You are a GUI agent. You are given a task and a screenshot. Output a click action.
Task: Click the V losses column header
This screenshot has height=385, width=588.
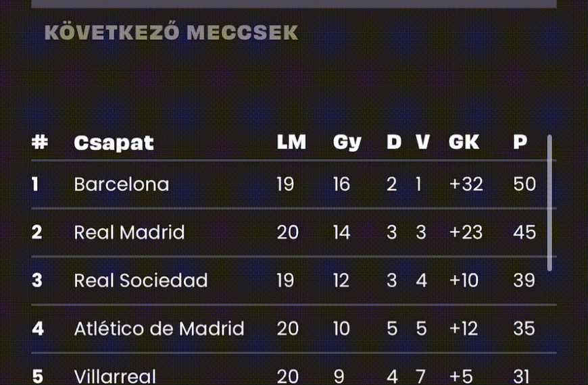(x=422, y=142)
